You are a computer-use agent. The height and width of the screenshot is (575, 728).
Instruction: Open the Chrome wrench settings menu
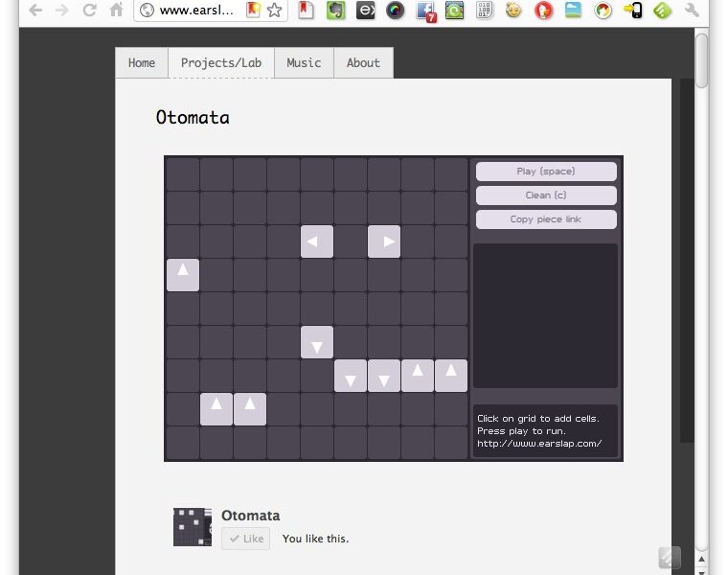[693, 11]
